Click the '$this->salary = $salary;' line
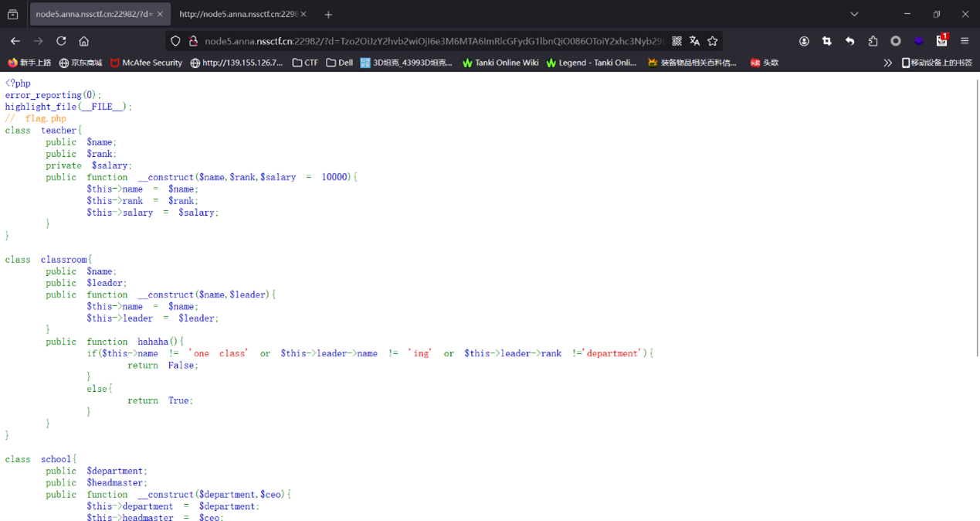980x521 pixels. point(153,213)
